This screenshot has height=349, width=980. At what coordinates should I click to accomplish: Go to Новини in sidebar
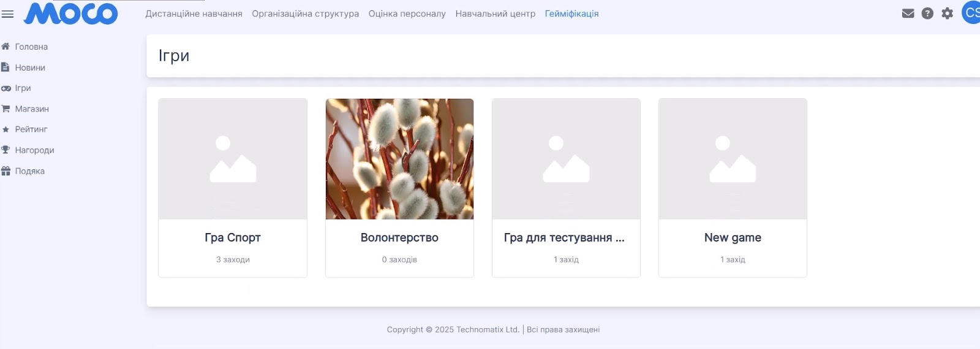(30, 67)
